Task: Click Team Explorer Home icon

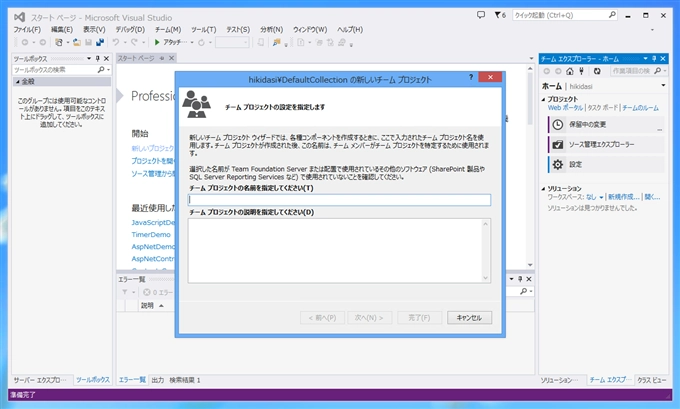Action: [x=570, y=71]
